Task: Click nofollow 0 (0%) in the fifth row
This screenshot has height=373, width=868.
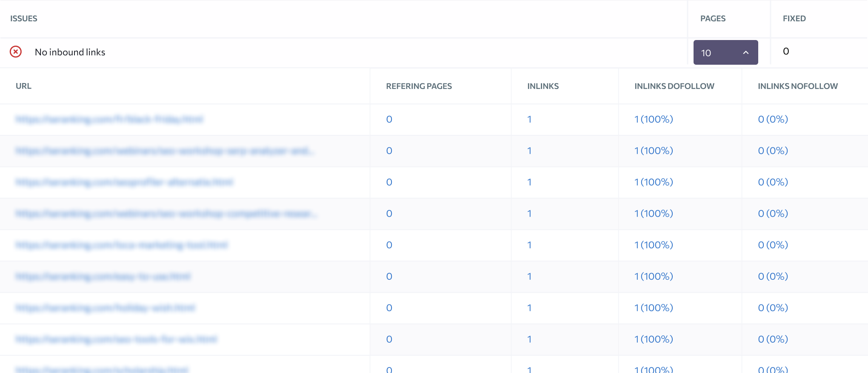Action: [773, 245]
